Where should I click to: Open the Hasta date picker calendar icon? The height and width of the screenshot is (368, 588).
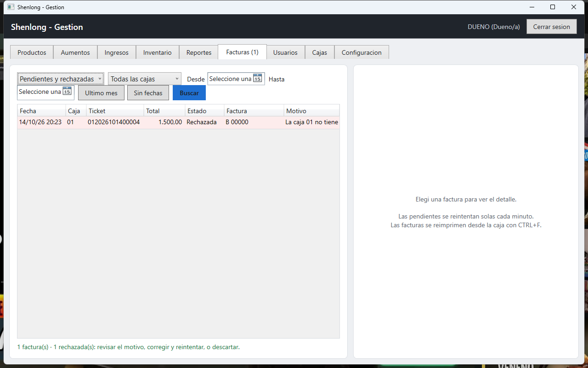[67, 91]
